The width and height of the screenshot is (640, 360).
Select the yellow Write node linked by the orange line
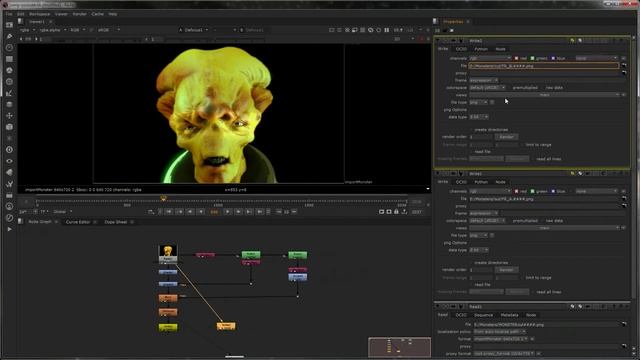226,326
